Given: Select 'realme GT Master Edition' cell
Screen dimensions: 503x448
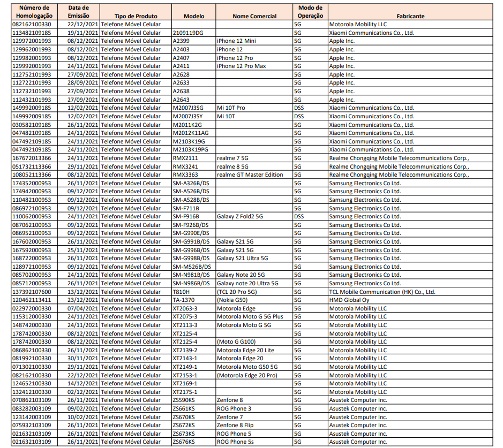Looking at the screenshot, I should tap(254, 174).
